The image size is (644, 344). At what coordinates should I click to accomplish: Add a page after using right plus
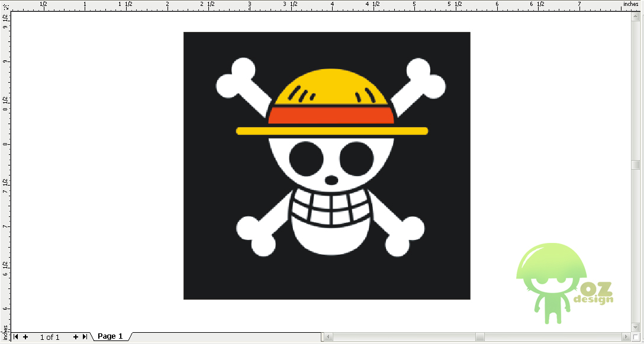(x=76, y=337)
